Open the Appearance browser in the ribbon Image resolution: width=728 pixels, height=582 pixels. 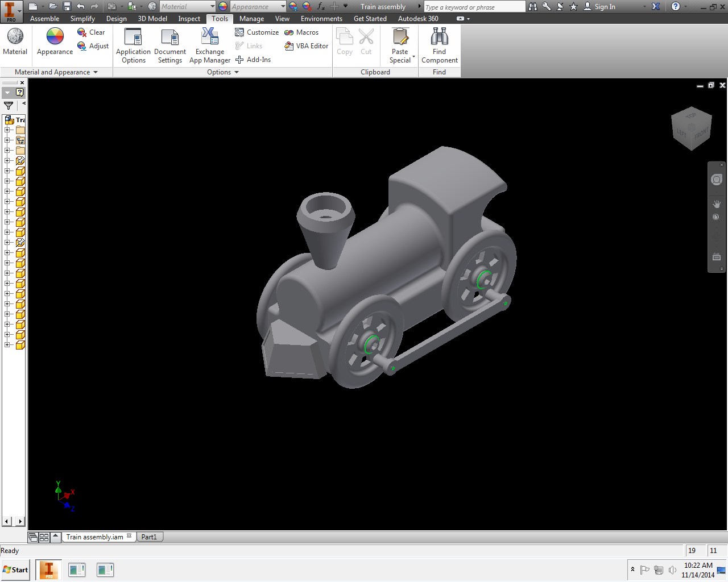55,41
